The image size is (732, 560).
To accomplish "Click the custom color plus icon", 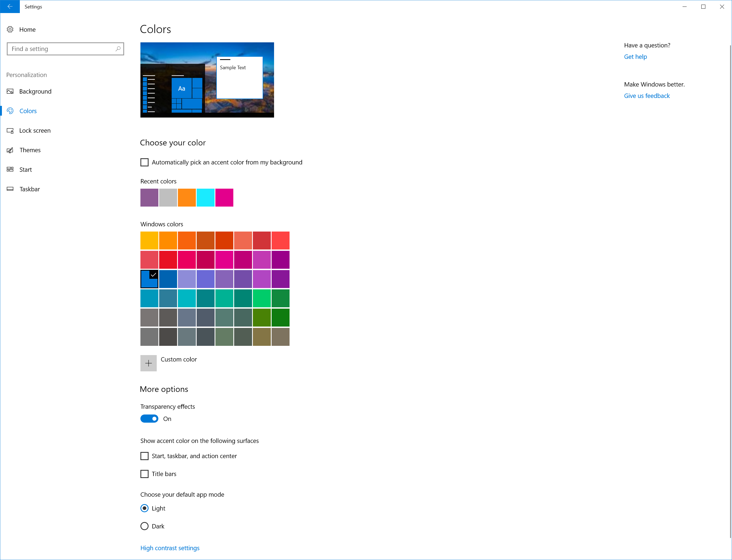I will pyautogui.click(x=149, y=362).
